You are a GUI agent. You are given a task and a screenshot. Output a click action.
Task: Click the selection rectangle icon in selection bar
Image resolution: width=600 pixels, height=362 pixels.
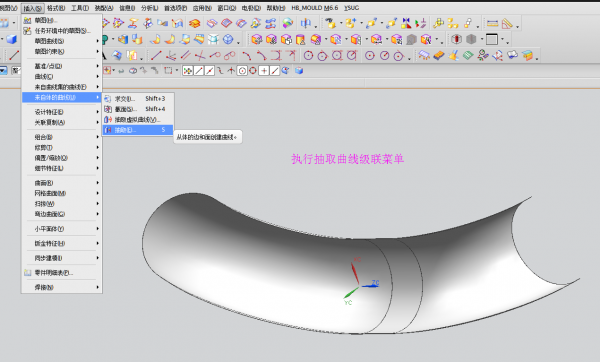168,71
